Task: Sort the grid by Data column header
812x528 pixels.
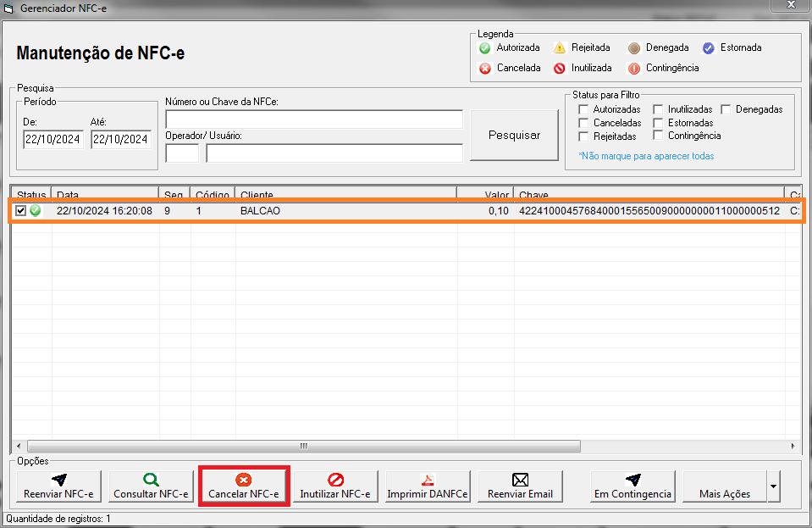Action: (105, 195)
